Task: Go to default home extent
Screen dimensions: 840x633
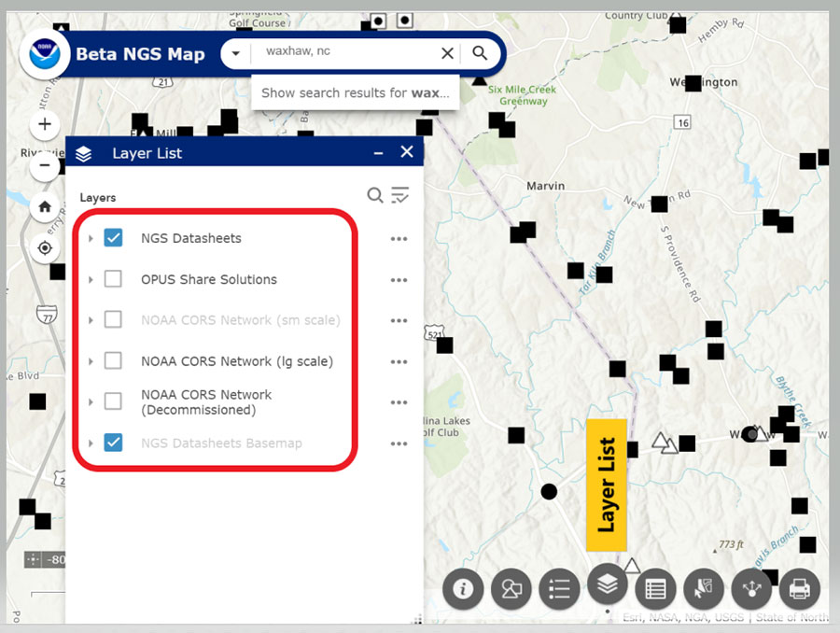Action: coord(45,207)
